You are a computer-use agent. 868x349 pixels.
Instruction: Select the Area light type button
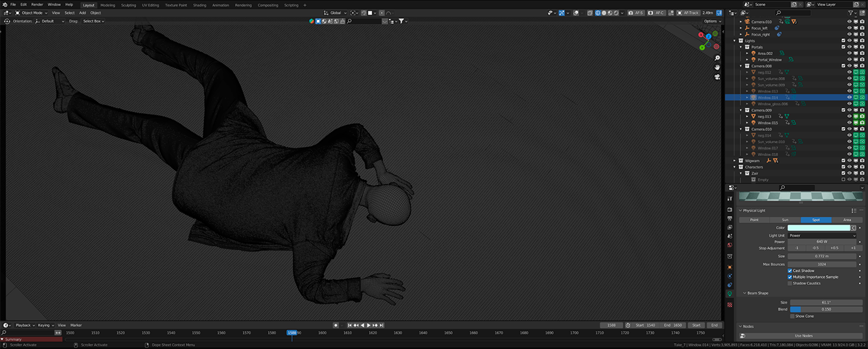click(x=847, y=220)
